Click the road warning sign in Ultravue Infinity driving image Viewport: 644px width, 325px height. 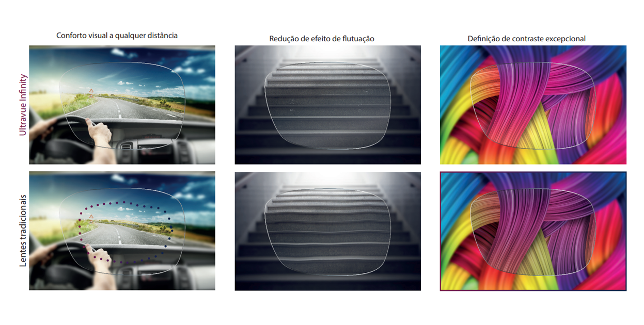click(91, 91)
